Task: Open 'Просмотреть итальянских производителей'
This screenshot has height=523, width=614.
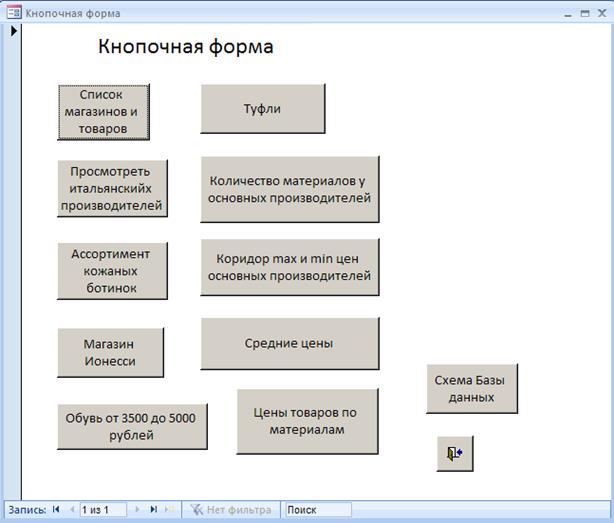Action: [110, 188]
